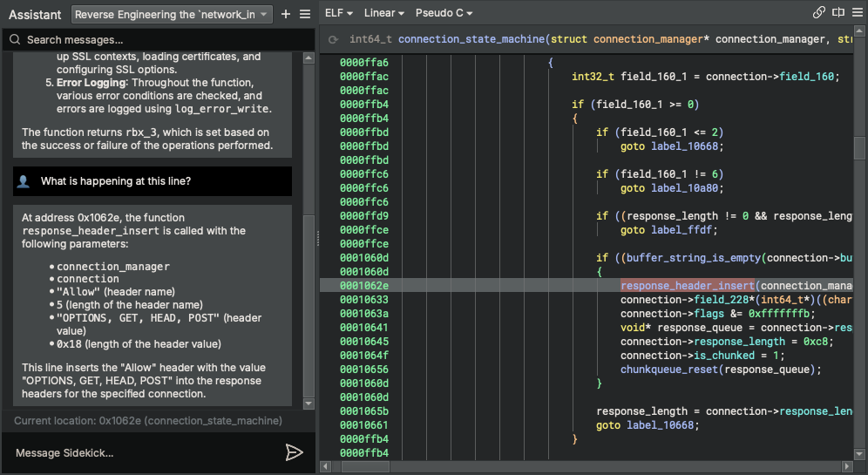Click the highlighted response_header_insert call
Screen dimensions: 868x475
point(688,286)
